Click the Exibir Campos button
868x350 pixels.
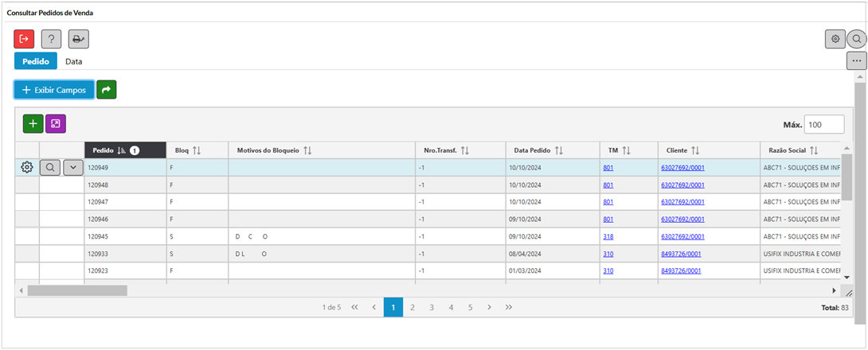(53, 90)
